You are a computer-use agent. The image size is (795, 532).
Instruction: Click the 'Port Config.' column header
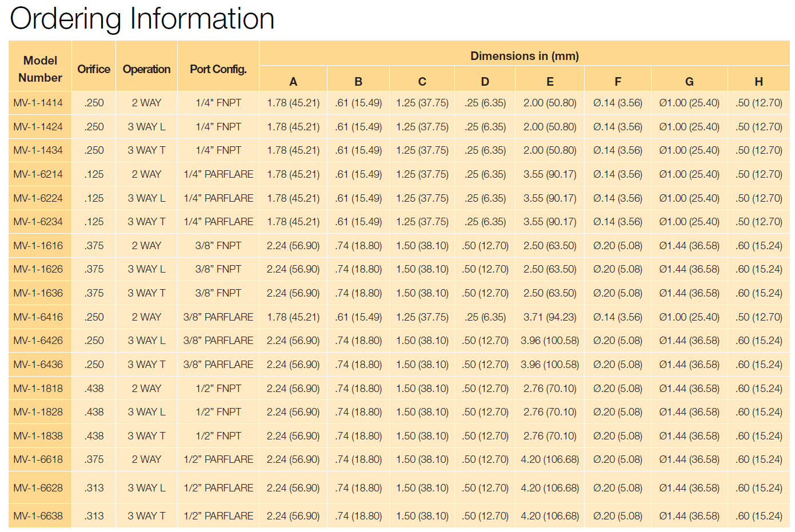[x=218, y=69]
